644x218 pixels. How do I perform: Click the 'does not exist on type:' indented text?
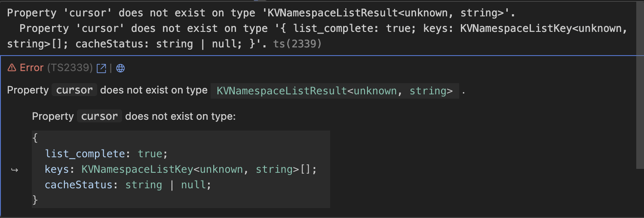[x=180, y=117]
